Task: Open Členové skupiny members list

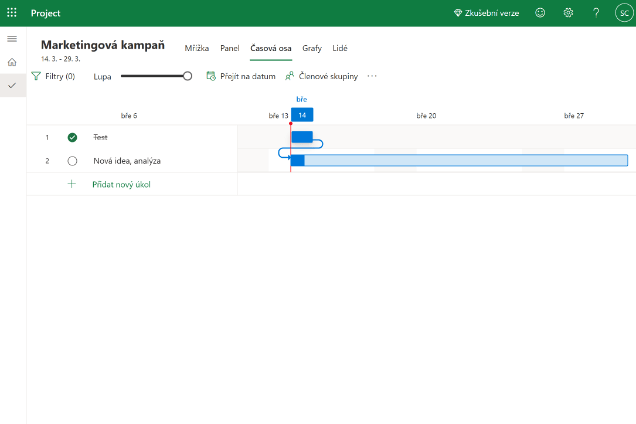Action: coord(321,76)
